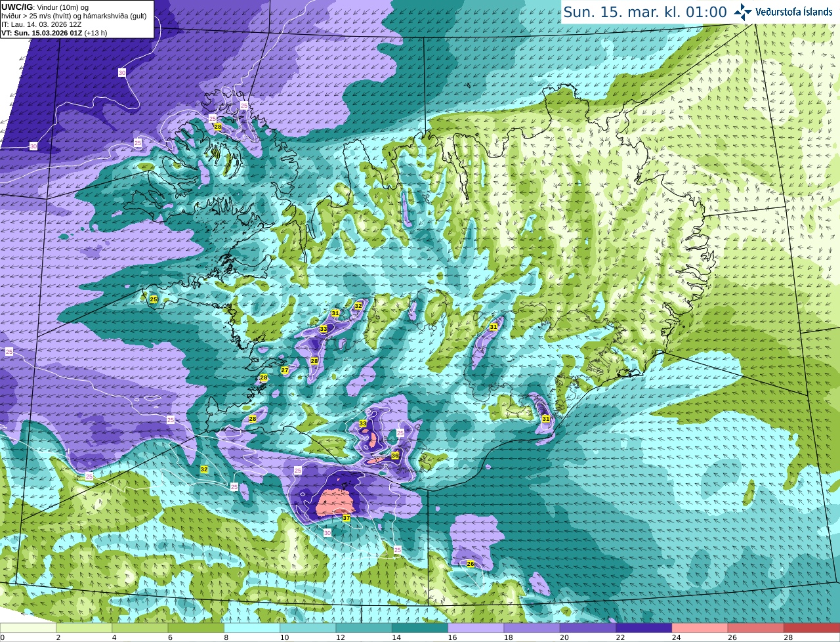This screenshot has height=642, width=840.
Task: Click the legend scale number 28
Action: click(787, 637)
